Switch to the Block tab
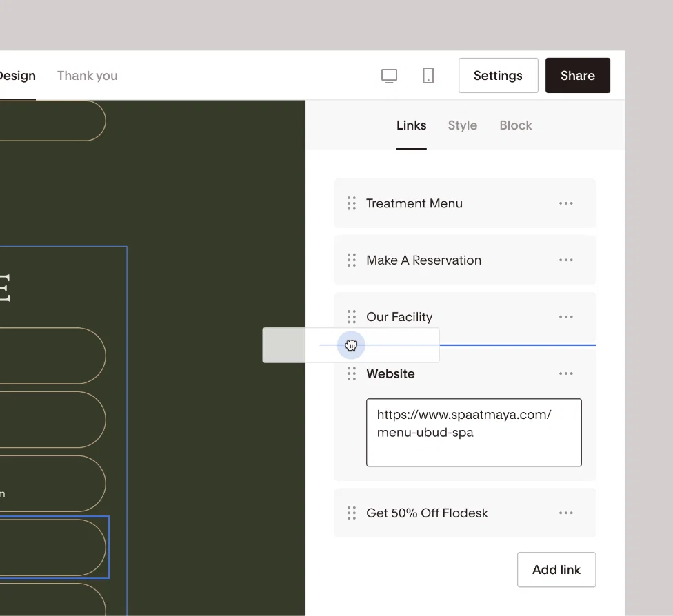This screenshot has width=673, height=616. [x=516, y=125]
